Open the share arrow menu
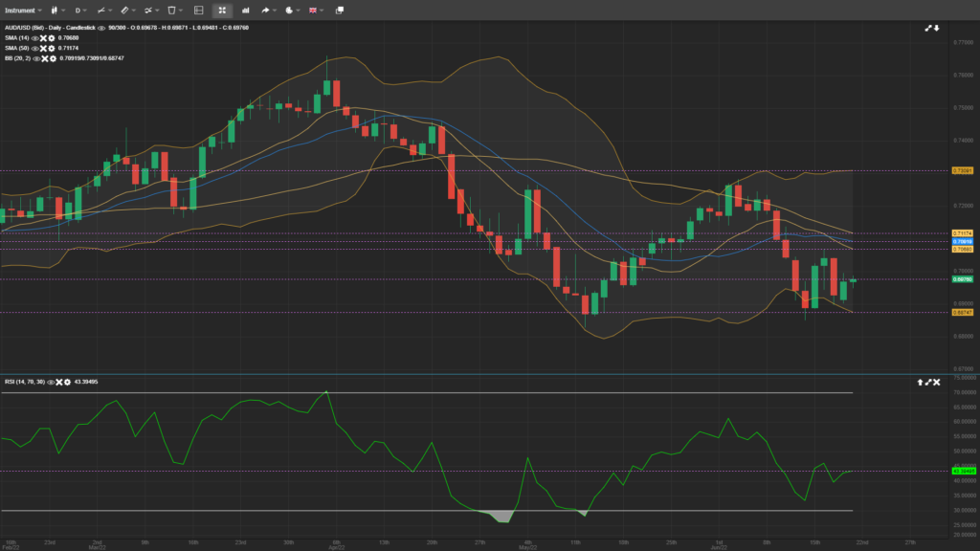 [265, 10]
